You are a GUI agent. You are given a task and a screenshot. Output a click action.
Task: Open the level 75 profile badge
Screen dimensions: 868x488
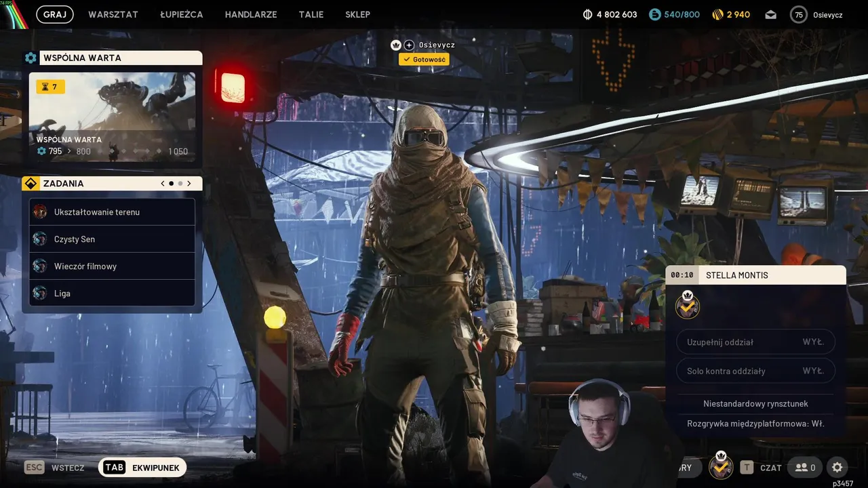pos(799,14)
